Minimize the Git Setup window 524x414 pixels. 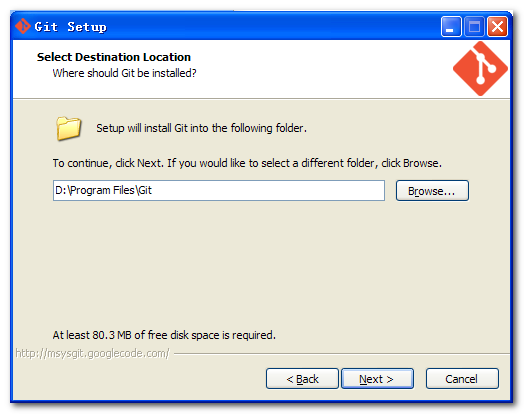pyautogui.click(x=451, y=26)
